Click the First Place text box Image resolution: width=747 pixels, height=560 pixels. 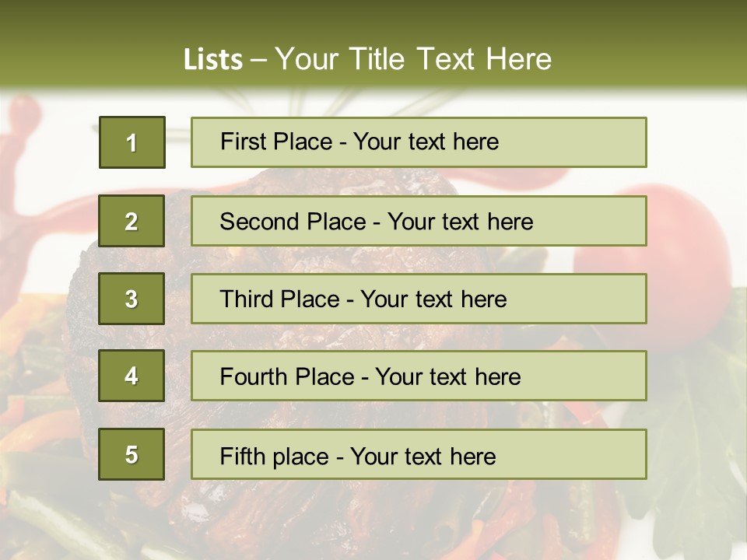pos(419,142)
